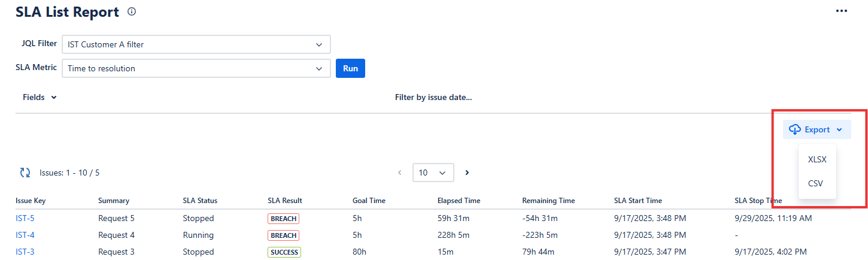The image size is (868, 260).
Task: Click the Elapsed Time column header
Action: click(x=459, y=201)
